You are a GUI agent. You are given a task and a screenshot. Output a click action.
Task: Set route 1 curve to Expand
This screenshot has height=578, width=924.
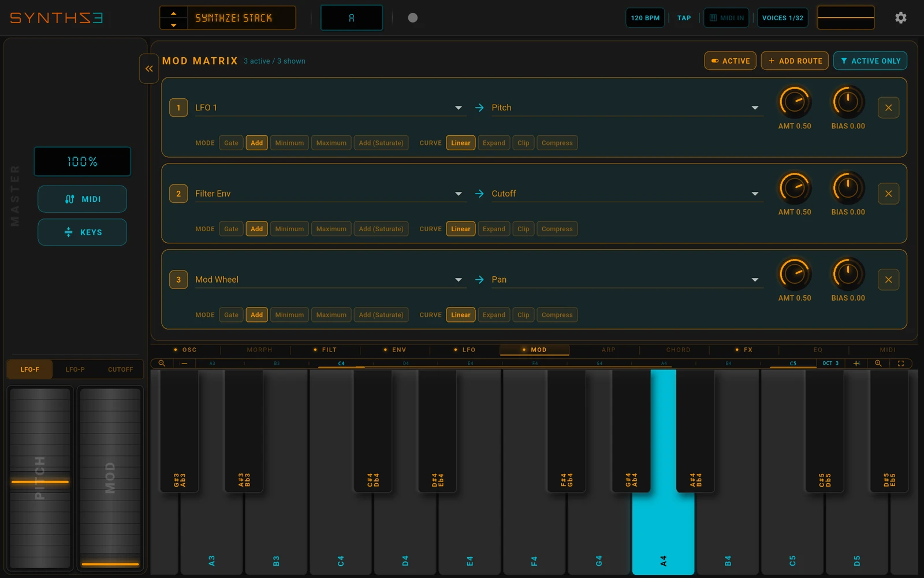point(494,143)
